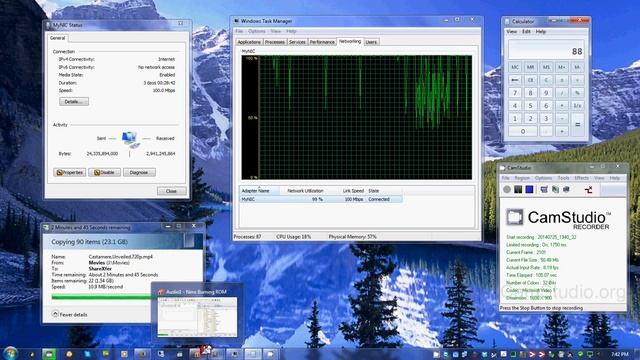Select the MyNIC adapter row in Task Manager
The width and height of the screenshot is (640, 360).
click(x=321, y=199)
